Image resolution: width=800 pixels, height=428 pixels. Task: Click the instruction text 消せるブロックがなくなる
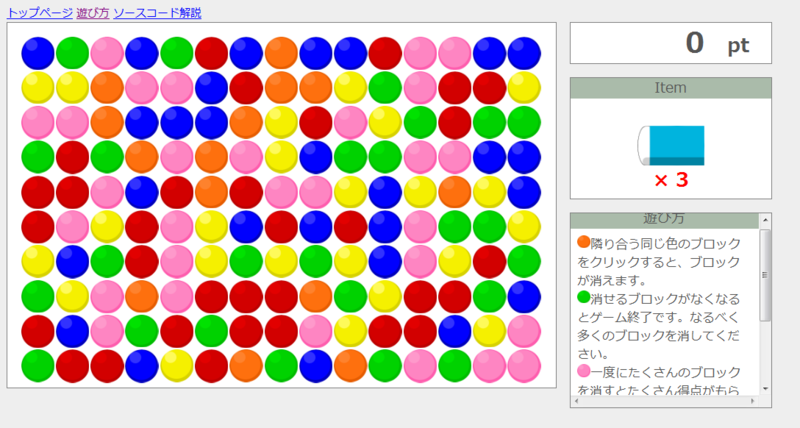pos(665,299)
